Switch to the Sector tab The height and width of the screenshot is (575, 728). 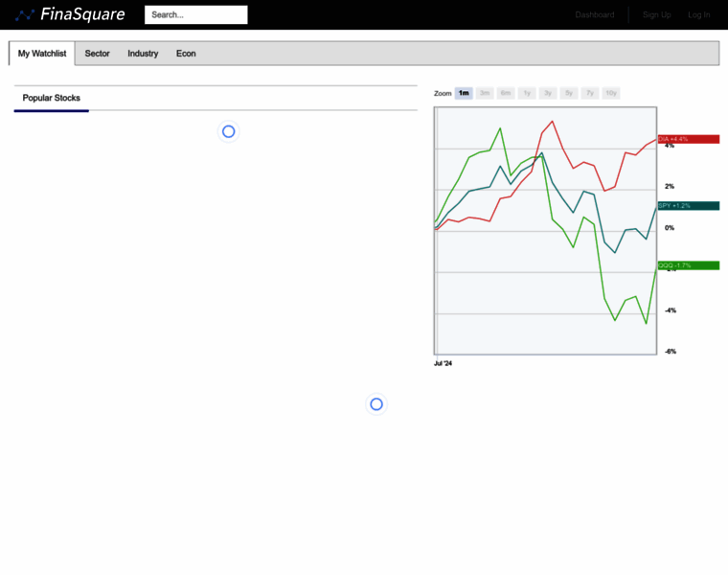tap(97, 54)
